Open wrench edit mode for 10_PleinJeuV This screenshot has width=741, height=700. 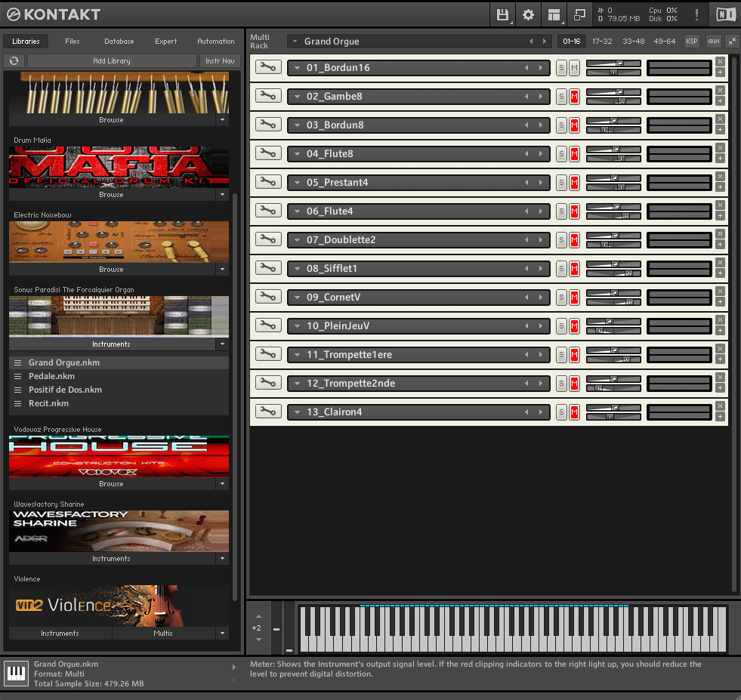coord(268,325)
